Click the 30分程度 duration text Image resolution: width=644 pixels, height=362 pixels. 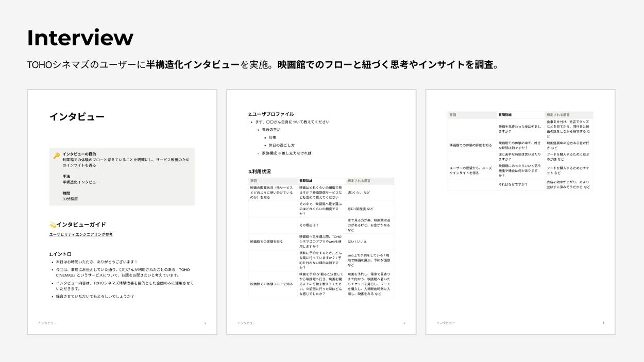[71, 199]
